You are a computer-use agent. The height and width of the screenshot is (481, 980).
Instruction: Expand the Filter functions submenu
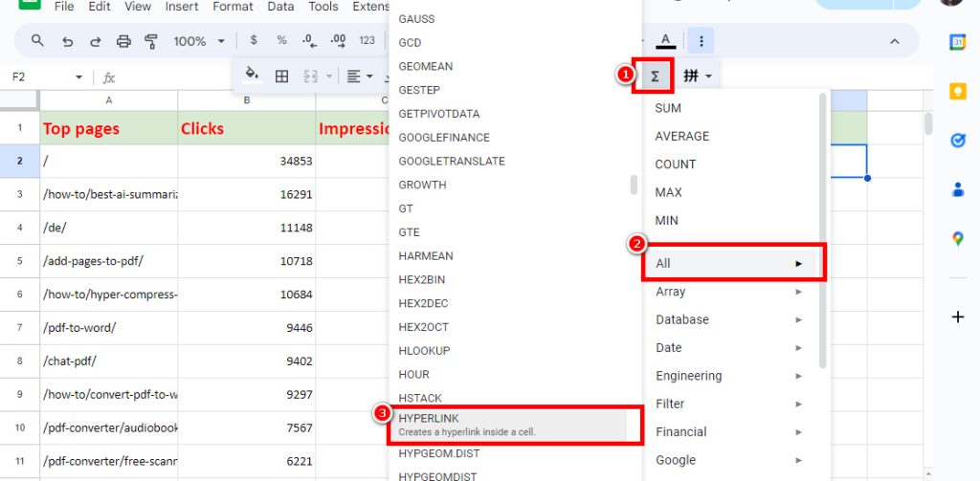tap(730, 404)
